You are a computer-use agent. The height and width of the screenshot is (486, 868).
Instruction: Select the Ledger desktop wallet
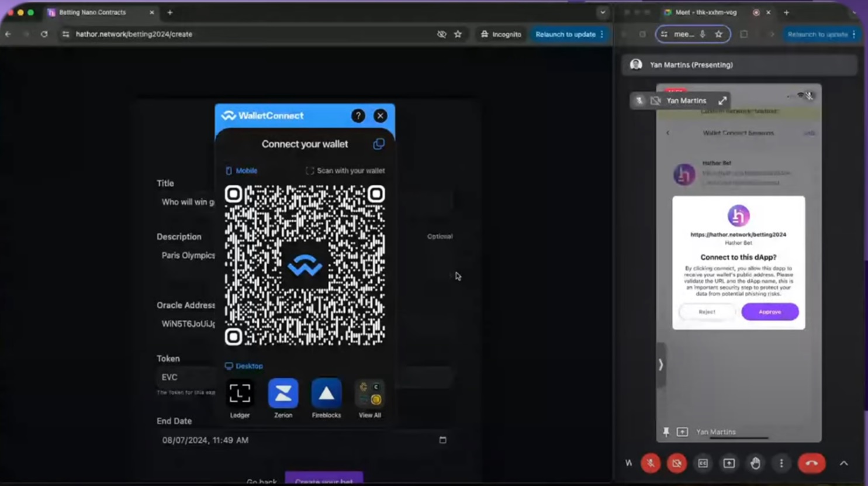(x=240, y=398)
